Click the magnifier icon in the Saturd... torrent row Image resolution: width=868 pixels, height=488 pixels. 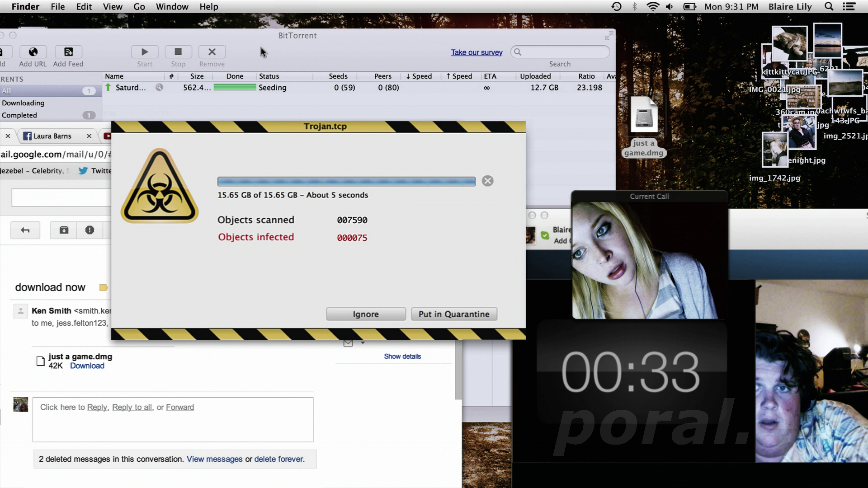coord(159,87)
